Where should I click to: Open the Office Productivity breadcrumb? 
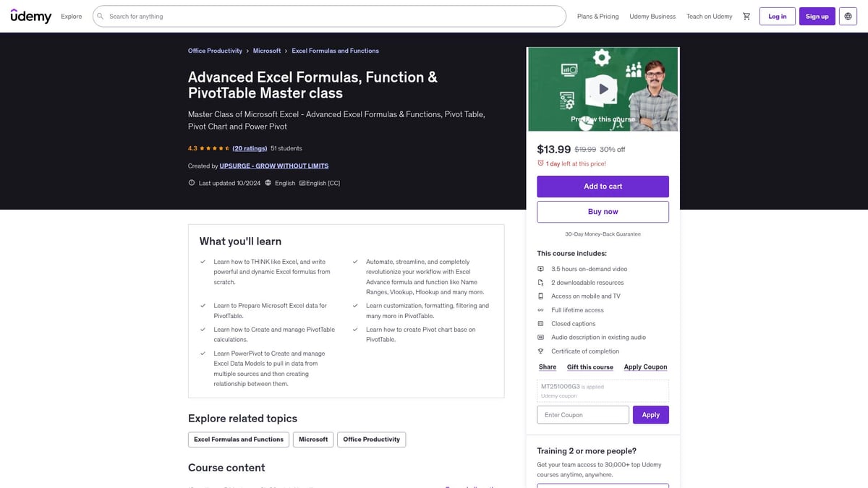coord(215,51)
